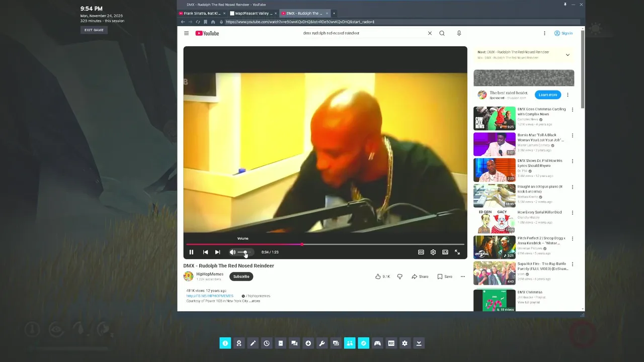This screenshot has height=362, width=644.
Task: Open the downloads arrow overlay icon
Action: (x=308, y=343)
